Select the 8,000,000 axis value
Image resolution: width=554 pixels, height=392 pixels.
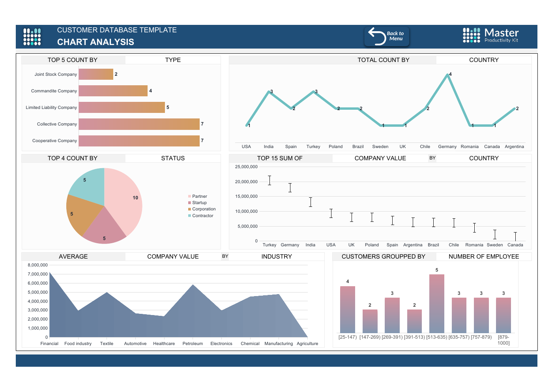tap(37, 265)
